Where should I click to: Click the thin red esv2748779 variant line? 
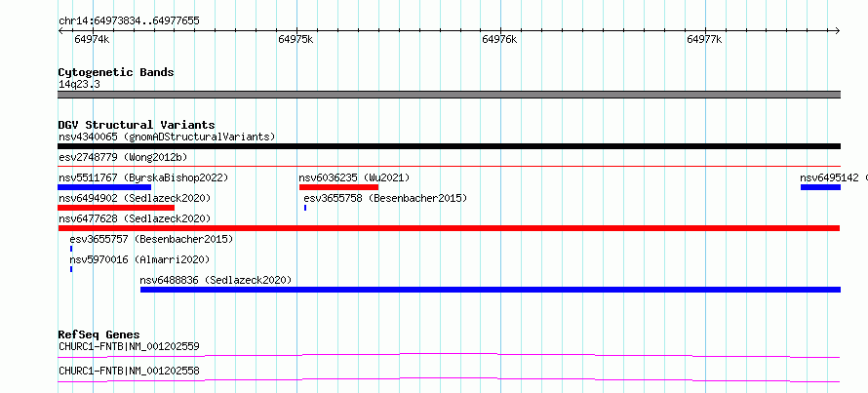449,166
